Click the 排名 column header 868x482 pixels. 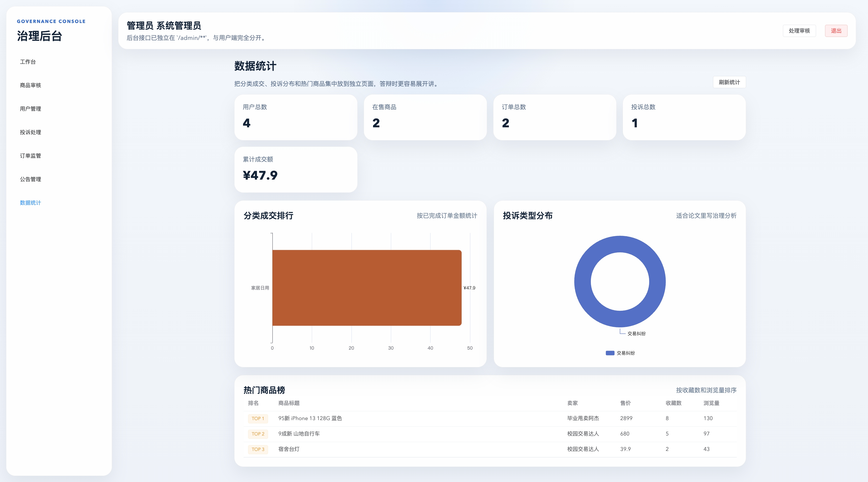pos(253,403)
